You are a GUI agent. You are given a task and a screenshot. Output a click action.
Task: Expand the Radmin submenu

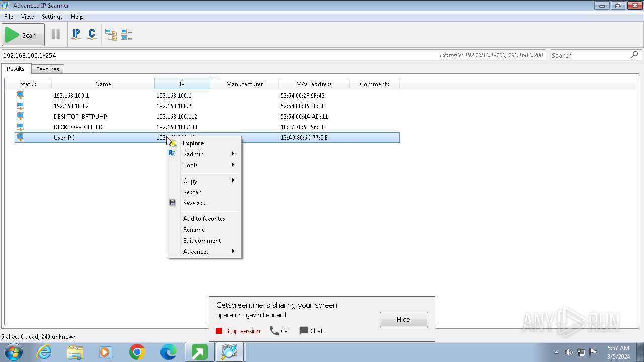point(204,154)
